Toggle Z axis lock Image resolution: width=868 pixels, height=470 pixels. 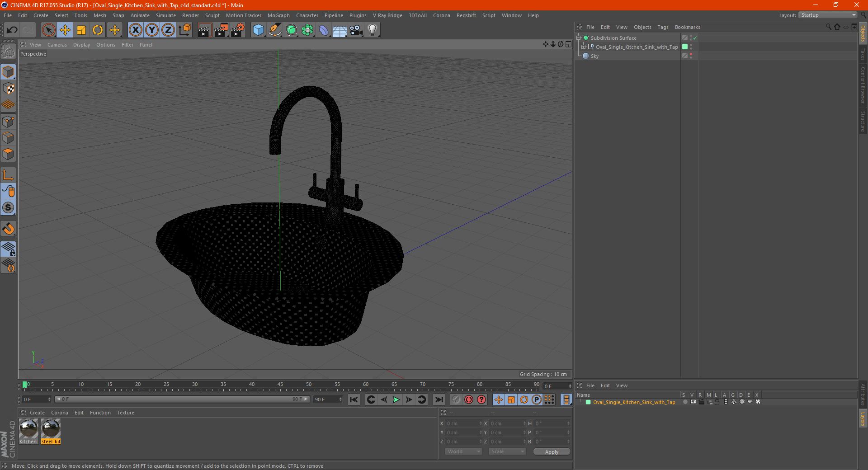click(168, 30)
